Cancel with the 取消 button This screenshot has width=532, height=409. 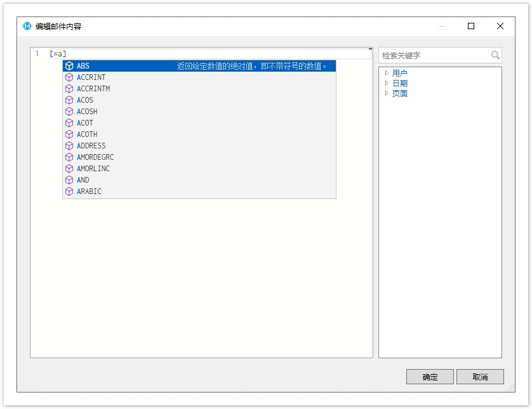tap(480, 377)
